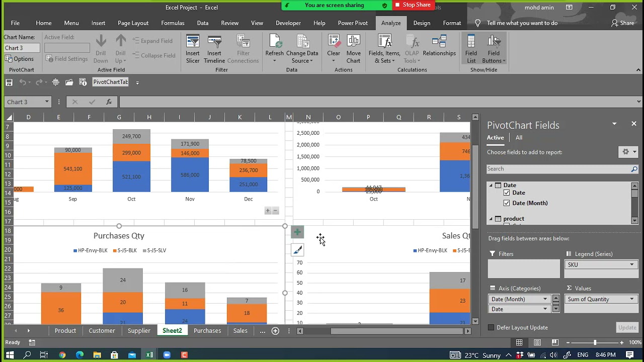
Task: Switch to the Power Pivot tab
Action: tap(353, 23)
